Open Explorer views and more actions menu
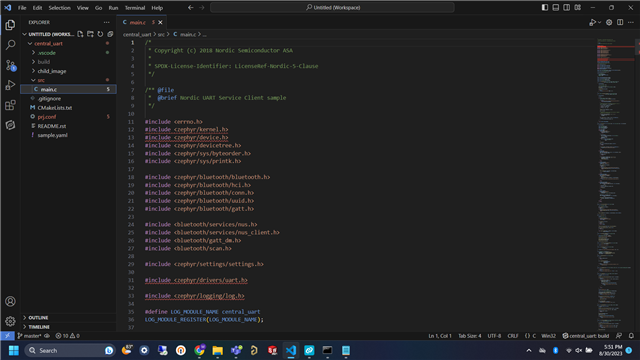This screenshot has height=360, width=640. pos(107,22)
